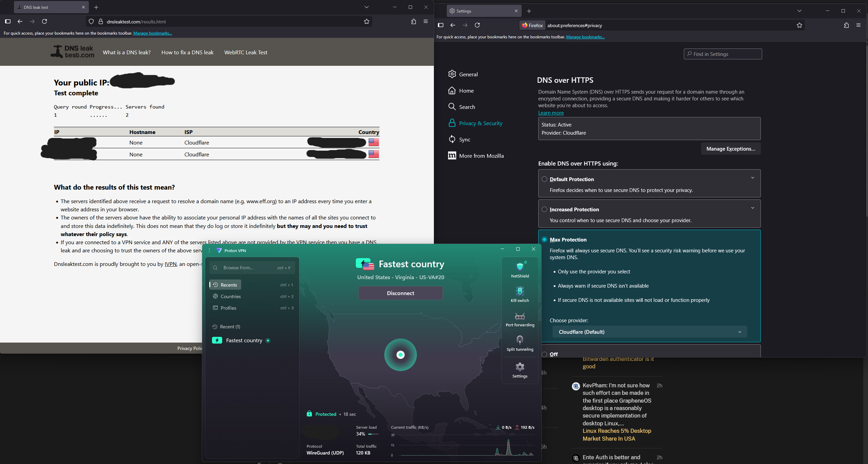Go back in the DNS leak test window

(20, 21)
